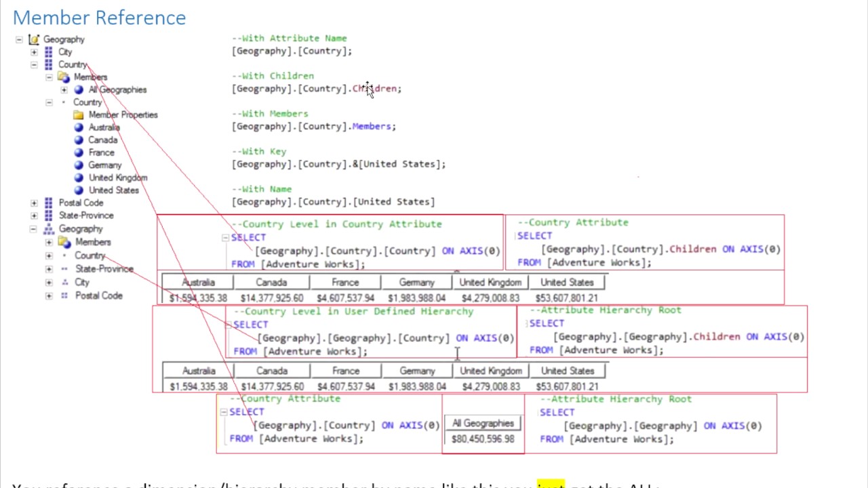Screen dimensions: 868x488
Task: Pick the France member sphere icon in tree
Action: 79,152
